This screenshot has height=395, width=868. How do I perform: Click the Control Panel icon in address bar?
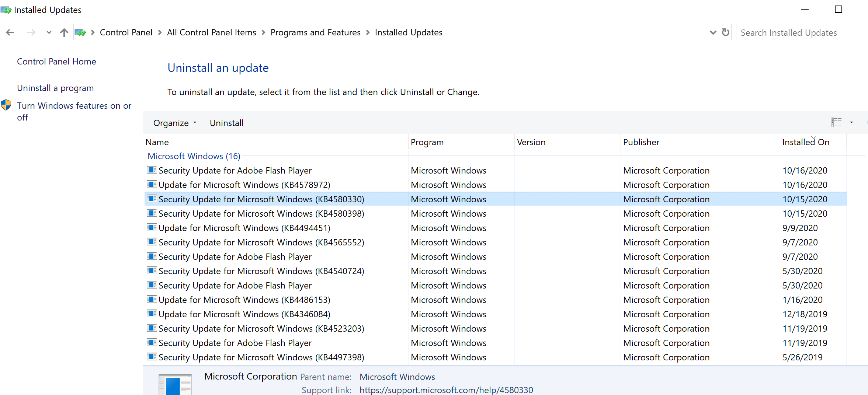pyautogui.click(x=80, y=32)
